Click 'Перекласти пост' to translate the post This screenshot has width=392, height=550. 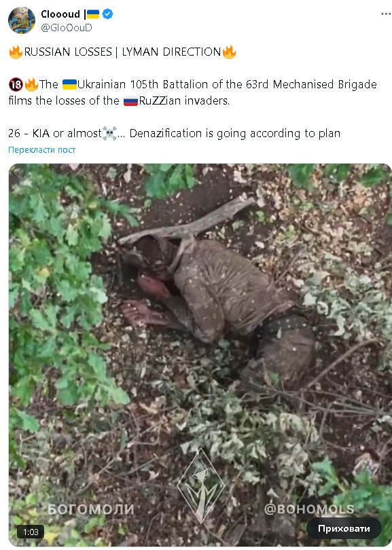(x=41, y=150)
